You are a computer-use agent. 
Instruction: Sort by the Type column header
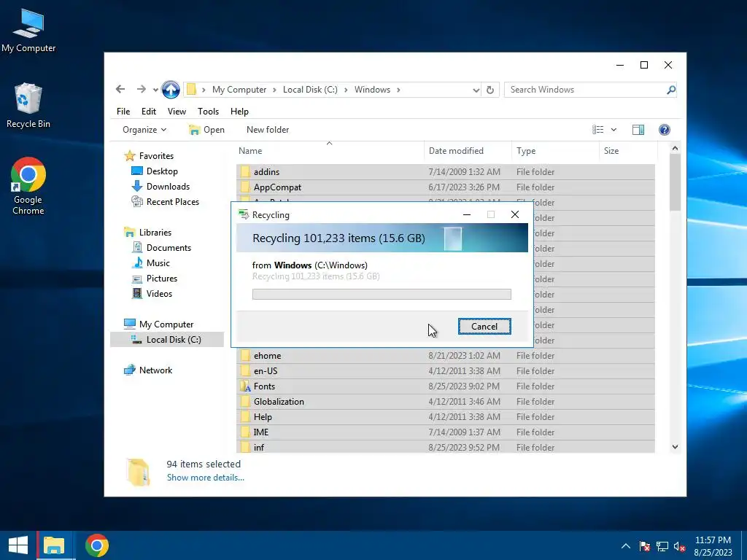tap(555, 150)
